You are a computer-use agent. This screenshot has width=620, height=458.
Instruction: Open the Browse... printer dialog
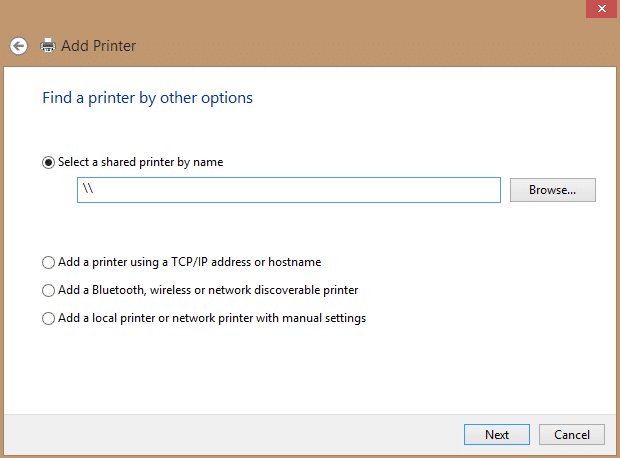[x=552, y=190]
